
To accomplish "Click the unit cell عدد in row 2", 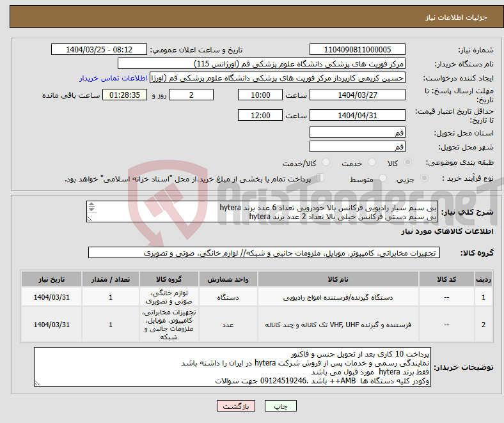I will click(228, 325).
